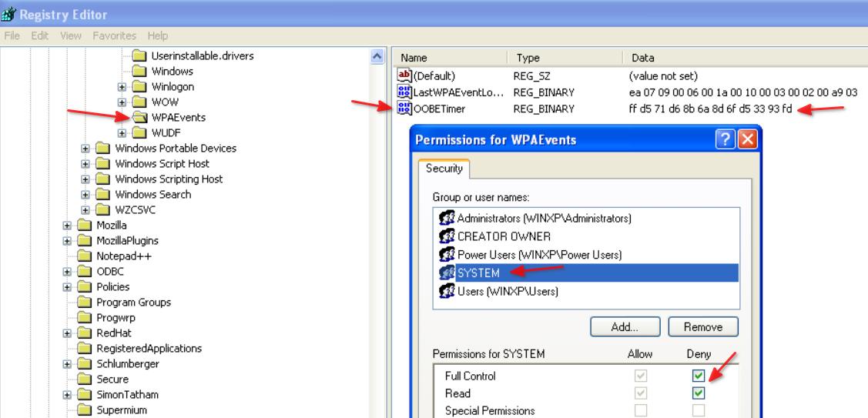Toggle Deny checkbox for Read
Screen dimensions: 868x418
click(699, 393)
